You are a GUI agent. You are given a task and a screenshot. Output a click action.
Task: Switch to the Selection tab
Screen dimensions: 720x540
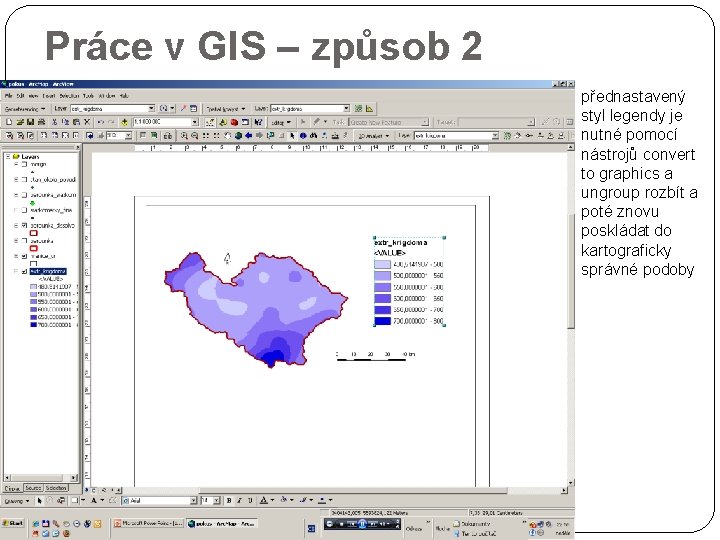[x=56, y=488]
